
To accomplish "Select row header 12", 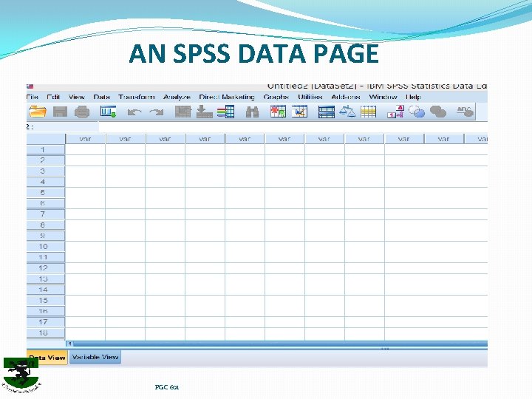I will [x=46, y=268].
